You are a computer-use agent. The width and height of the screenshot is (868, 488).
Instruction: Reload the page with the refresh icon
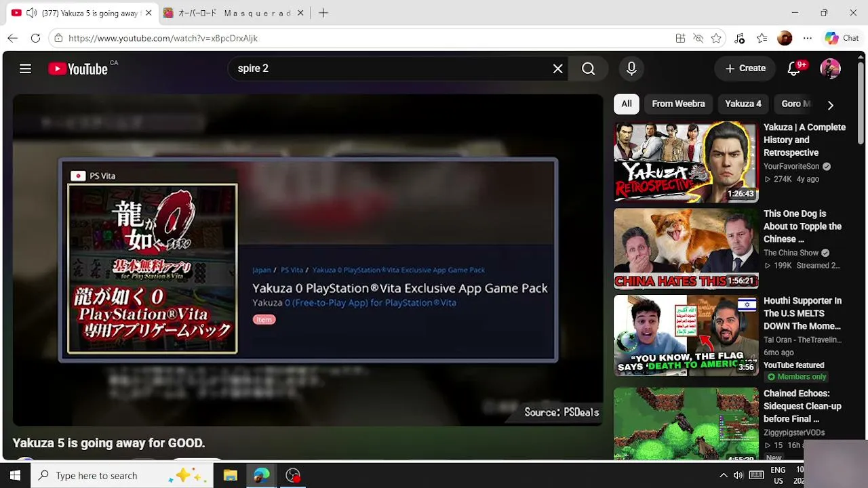(x=35, y=38)
